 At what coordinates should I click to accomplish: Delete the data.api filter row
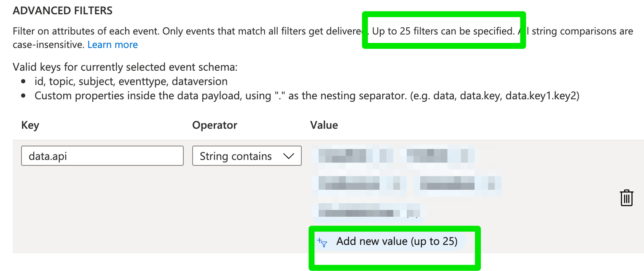[x=627, y=198]
